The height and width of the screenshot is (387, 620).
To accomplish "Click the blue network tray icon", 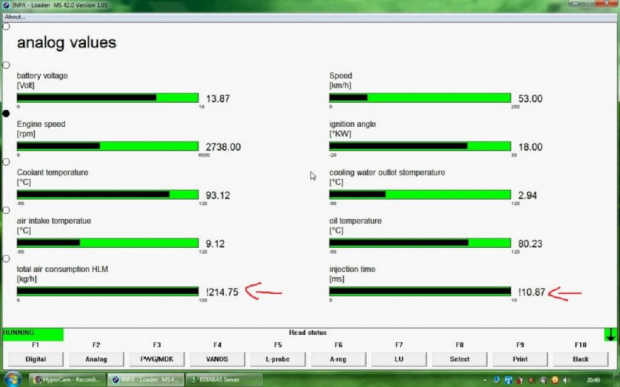I will point(508,380).
